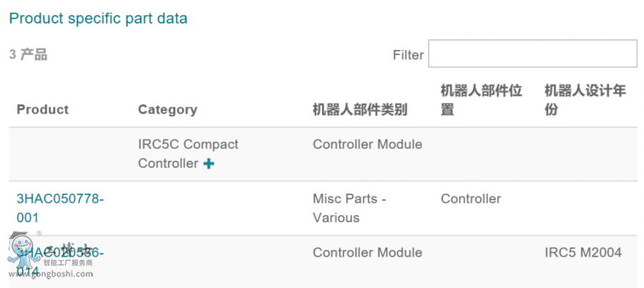Click the 机器人设计年份 column header

pyautogui.click(x=585, y=100)
